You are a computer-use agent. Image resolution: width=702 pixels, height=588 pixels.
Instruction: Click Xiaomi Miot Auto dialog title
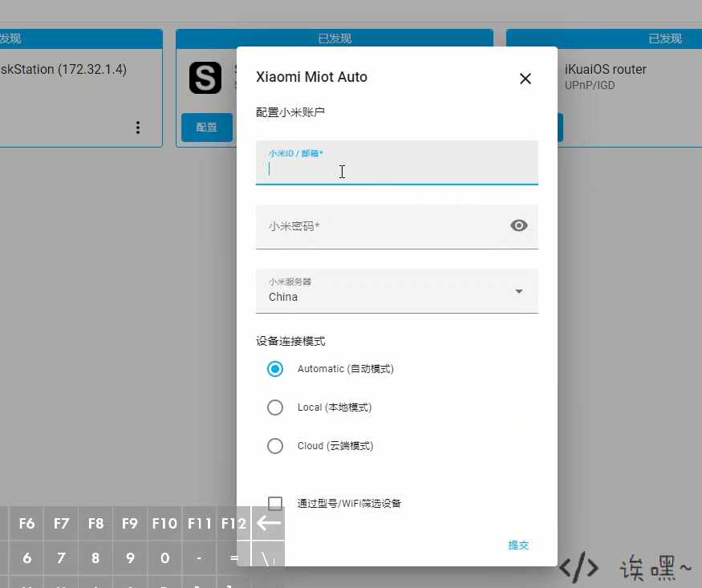[311, 77]
